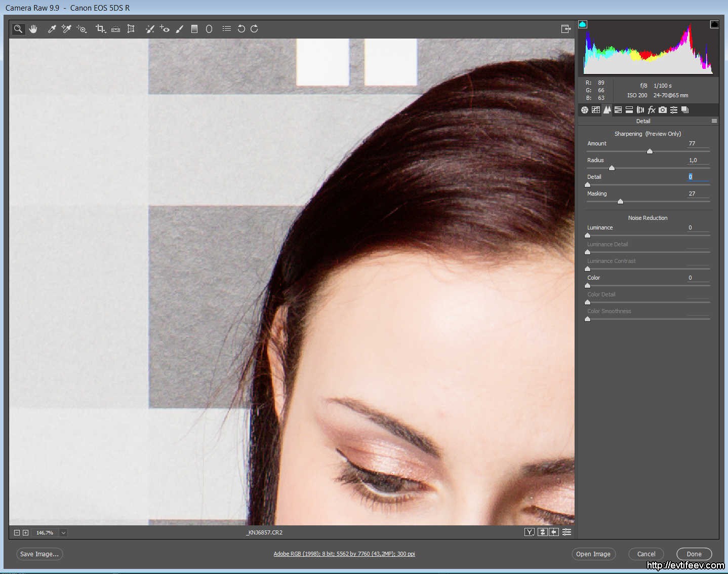The image size is (728, 574).
Task: Rotate image 90 degrees counterclockwise
Action: click(x=241, y=29)
